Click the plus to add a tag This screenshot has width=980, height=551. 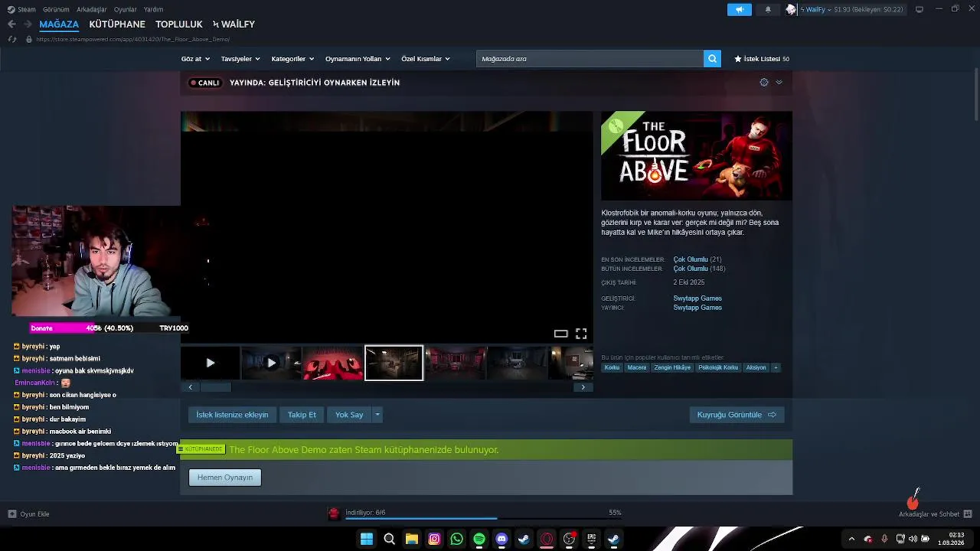click(776, 367)
